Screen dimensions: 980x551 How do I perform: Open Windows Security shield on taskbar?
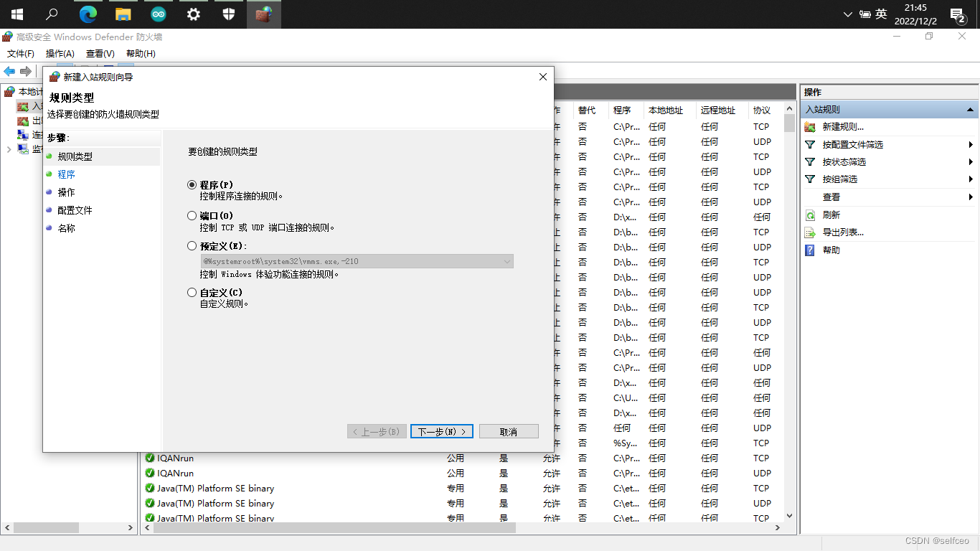(229, 14)
